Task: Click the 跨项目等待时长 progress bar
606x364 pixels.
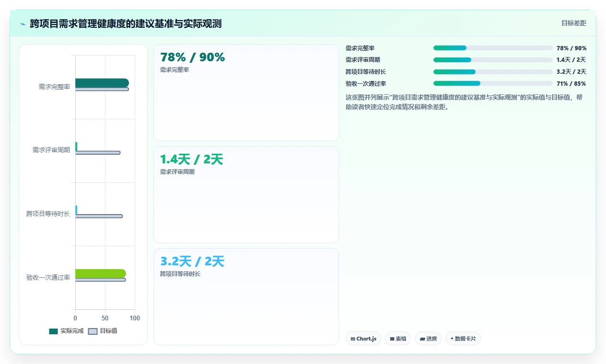Action: click(x=493, y=72)
